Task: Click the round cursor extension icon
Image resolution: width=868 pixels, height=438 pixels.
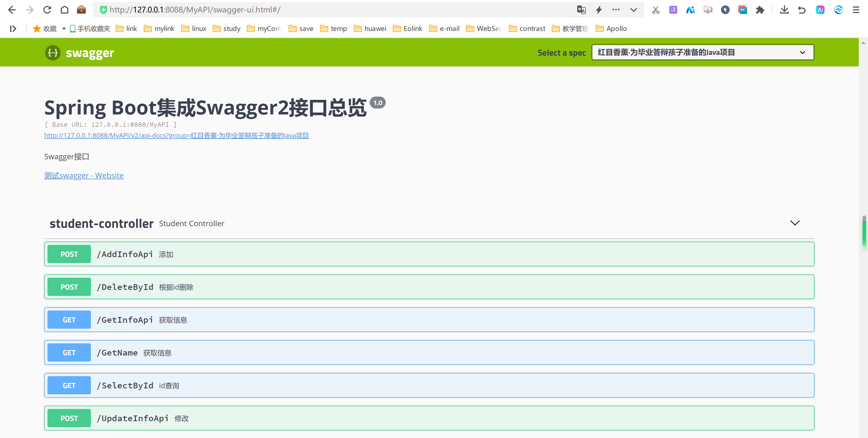Action: click(x=725, y=10)
